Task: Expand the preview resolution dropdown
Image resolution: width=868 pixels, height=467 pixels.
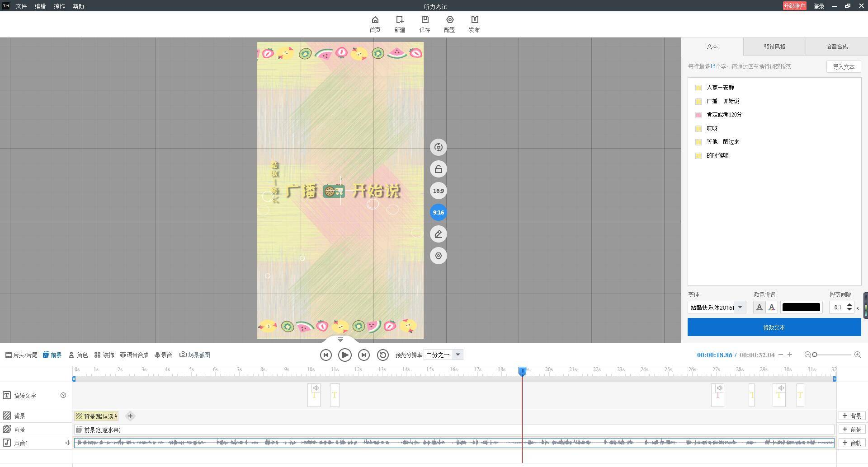Action: pos(458,355)
